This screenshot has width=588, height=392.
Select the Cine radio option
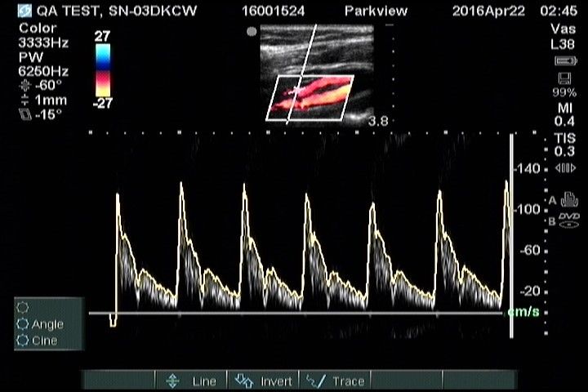tap(23, 340)
